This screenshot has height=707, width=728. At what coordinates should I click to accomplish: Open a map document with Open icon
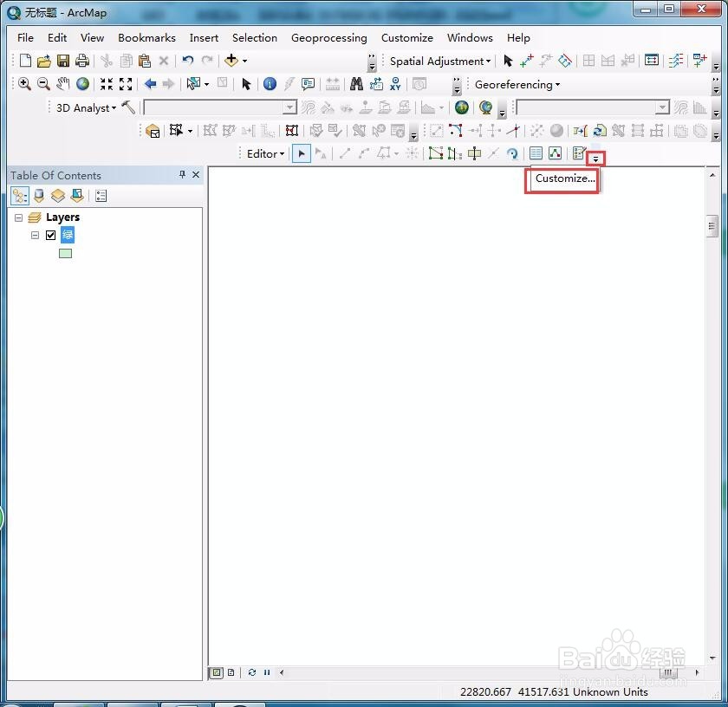point(44,61)
